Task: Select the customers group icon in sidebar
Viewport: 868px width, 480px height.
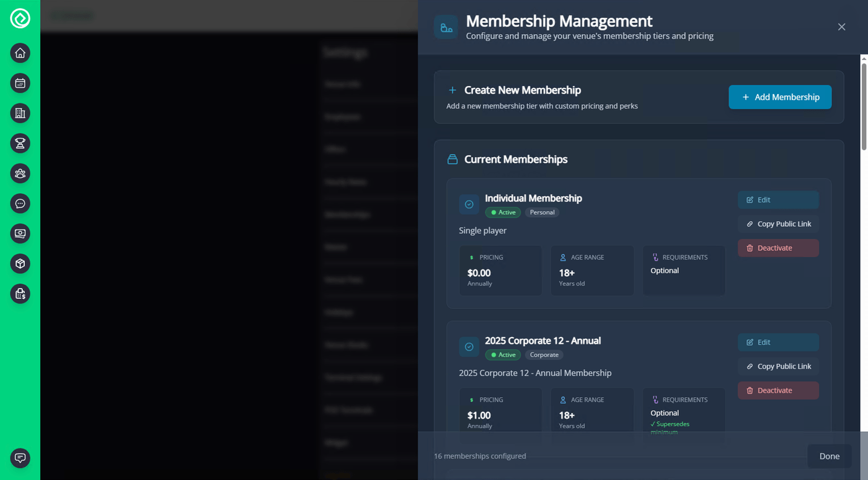Action: (20, 173)
